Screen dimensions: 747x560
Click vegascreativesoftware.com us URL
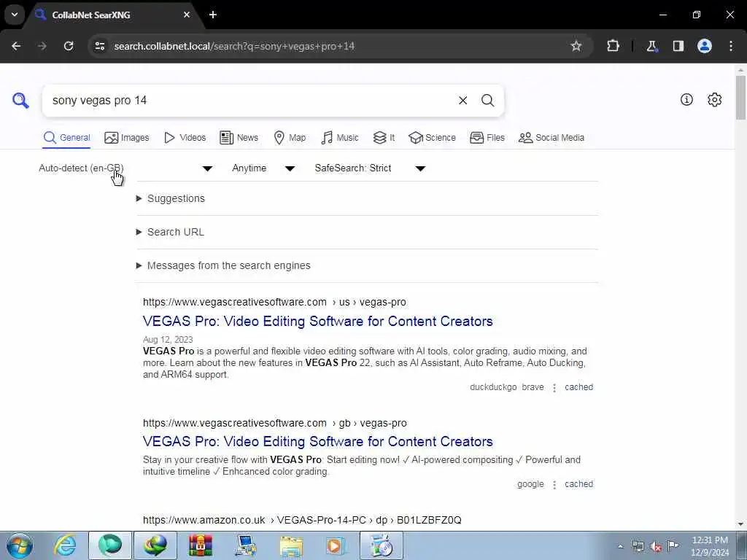click(274, 302)
